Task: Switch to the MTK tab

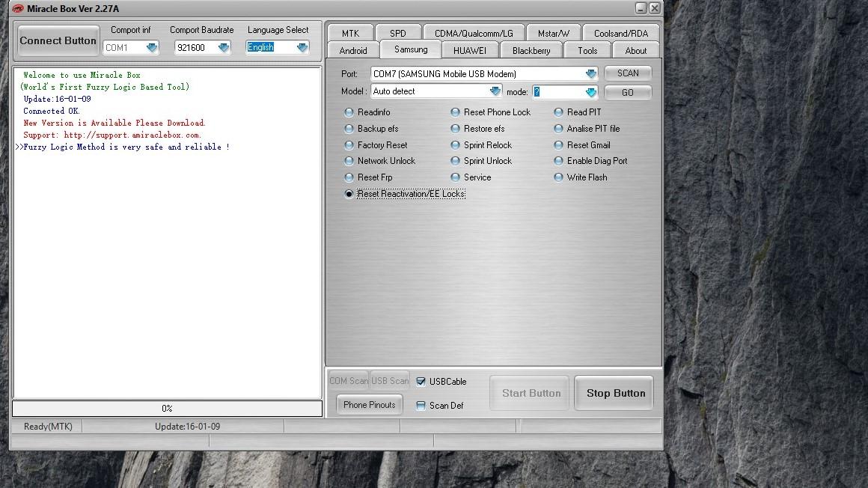Action: pyautogui.click(x=350, y=34)
